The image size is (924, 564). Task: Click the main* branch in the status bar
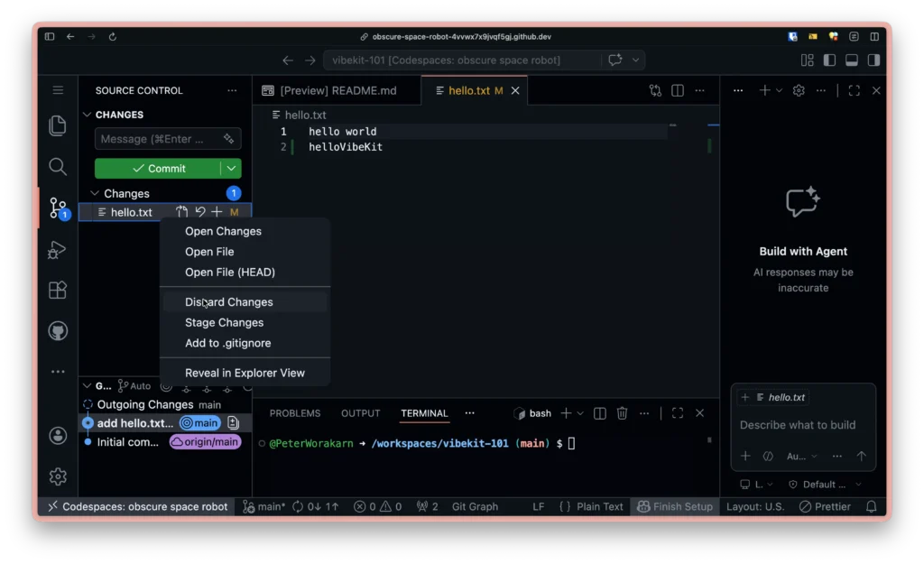coord(264,507)
